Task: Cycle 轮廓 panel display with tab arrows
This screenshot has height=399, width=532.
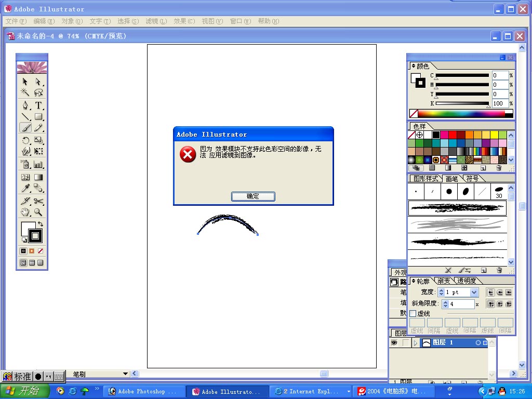Action: (413, 281)
